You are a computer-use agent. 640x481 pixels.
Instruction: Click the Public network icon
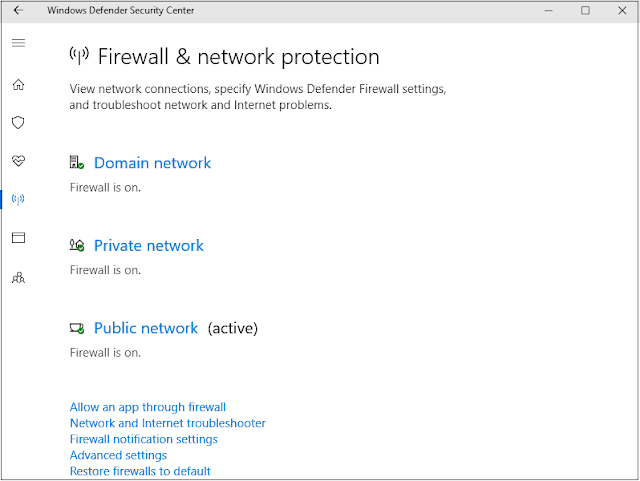click(x=77, y=328)
